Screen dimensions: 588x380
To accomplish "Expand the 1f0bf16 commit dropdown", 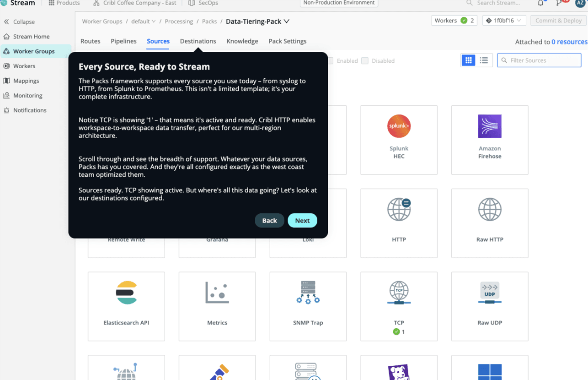I will 518,20.
